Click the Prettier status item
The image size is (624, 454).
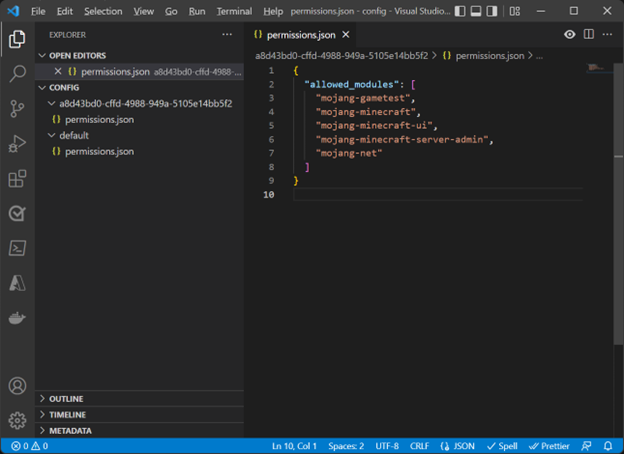coord(549,446)
